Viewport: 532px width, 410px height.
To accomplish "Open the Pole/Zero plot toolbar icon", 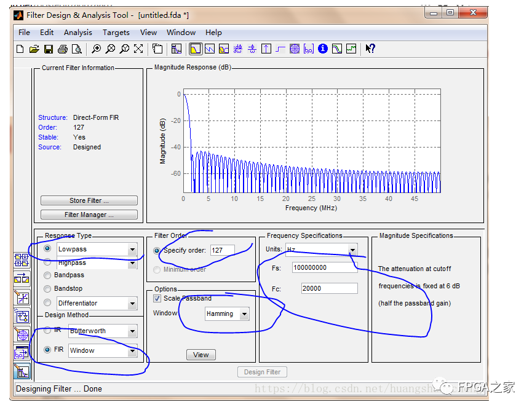I will pos(295,49).
